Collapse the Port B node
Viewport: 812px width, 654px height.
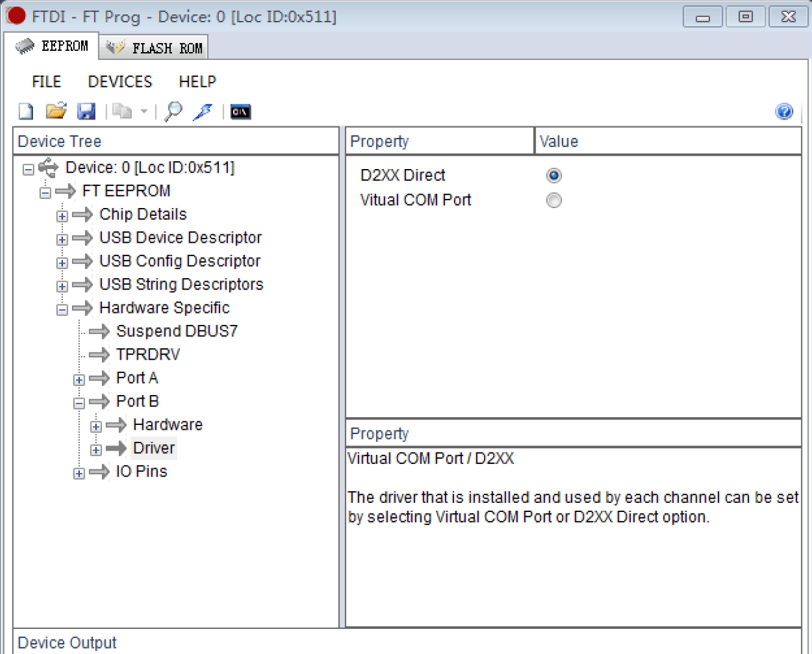[x=79, y=403]
